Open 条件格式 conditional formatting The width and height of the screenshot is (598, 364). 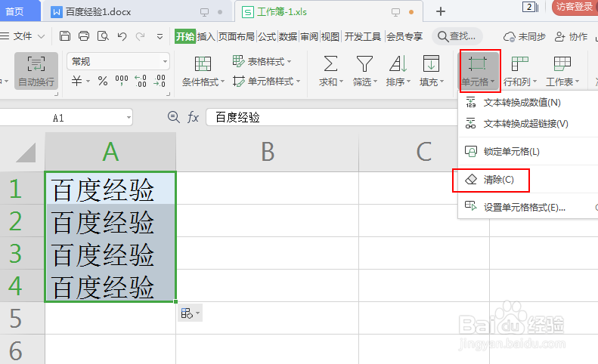tap(203, 71)
